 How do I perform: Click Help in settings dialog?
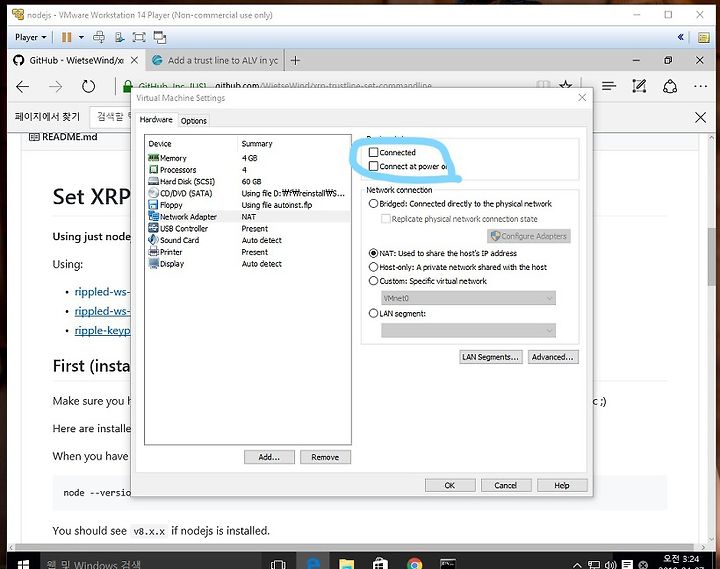click(x=562, y=485)
